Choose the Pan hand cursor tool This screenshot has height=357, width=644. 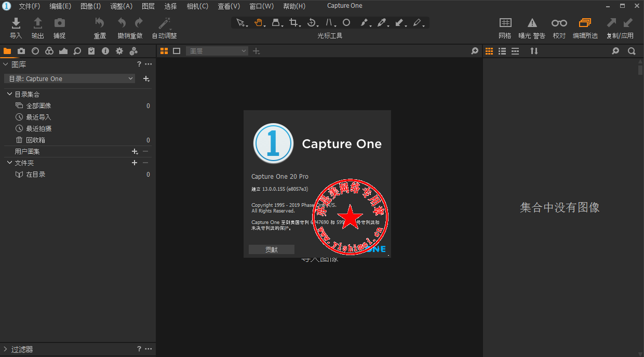point(258,23)
